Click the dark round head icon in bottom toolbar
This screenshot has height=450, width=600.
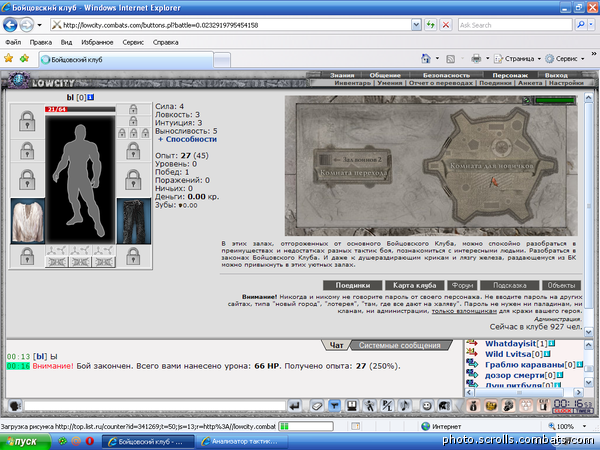tap(509, 406)
